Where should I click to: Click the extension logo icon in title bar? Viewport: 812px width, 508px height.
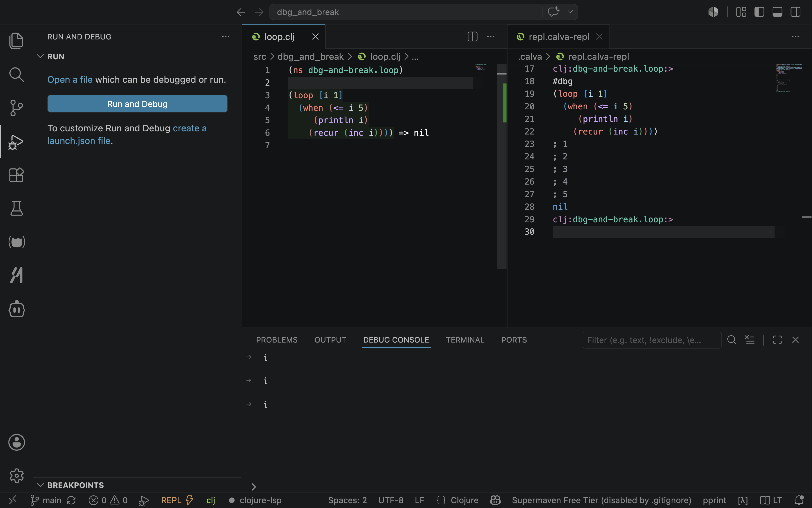click(x=713, y=12)
